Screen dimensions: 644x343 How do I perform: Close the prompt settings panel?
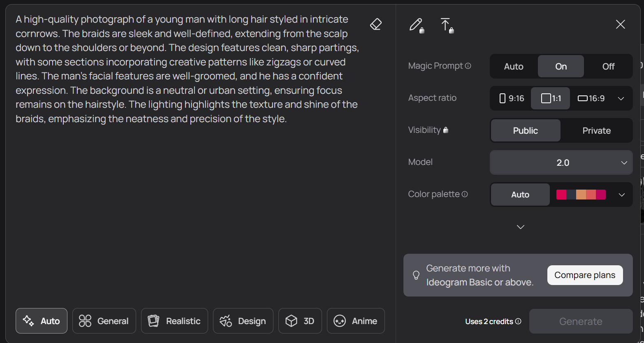(x=620, y=24)
